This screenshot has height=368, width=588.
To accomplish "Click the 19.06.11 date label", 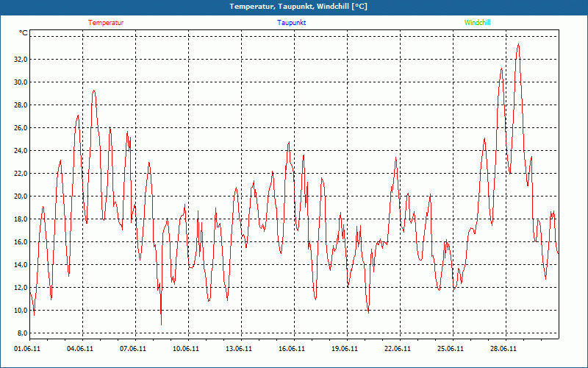I will pos(344,349).
